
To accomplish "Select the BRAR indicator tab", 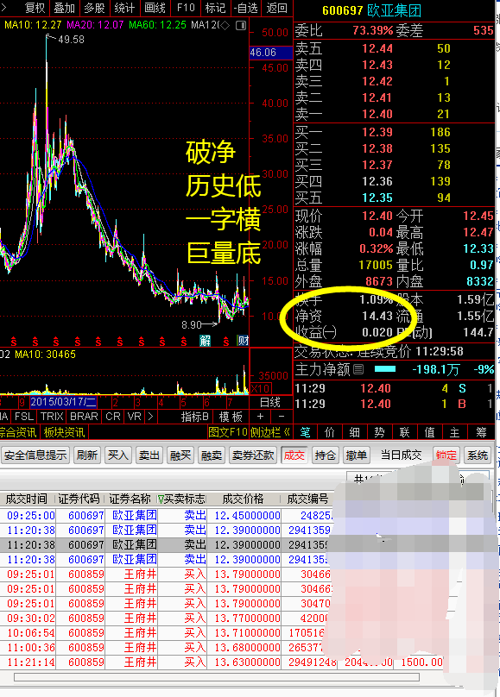I will [84, 417].
